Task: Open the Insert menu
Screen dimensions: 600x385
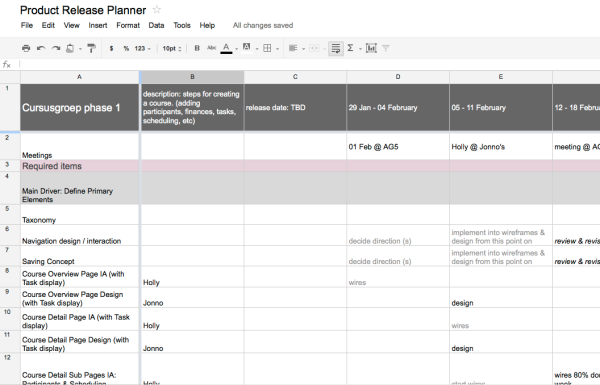Action: (x=98, y=25)
